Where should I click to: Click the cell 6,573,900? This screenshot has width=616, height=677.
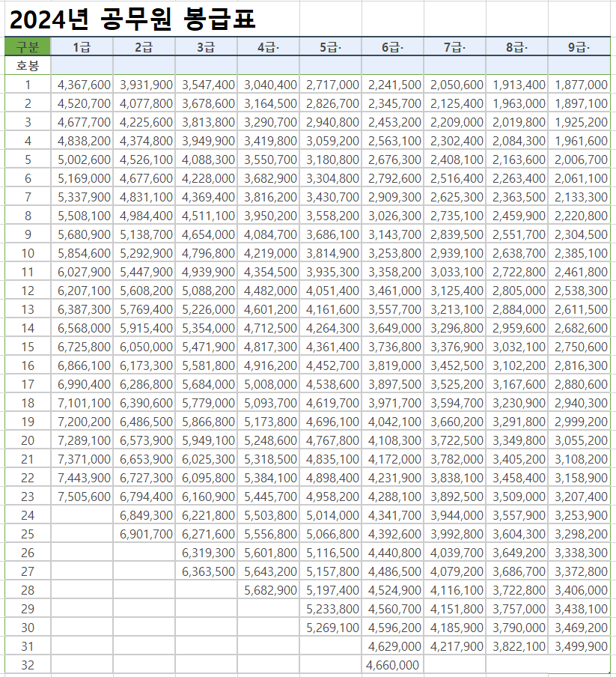point(144,440)
